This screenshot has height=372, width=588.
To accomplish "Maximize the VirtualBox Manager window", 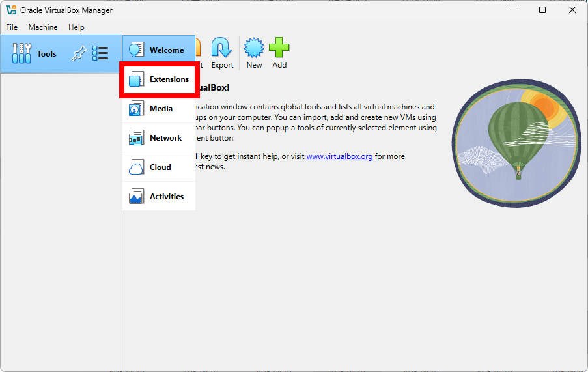I will (542, 10).
